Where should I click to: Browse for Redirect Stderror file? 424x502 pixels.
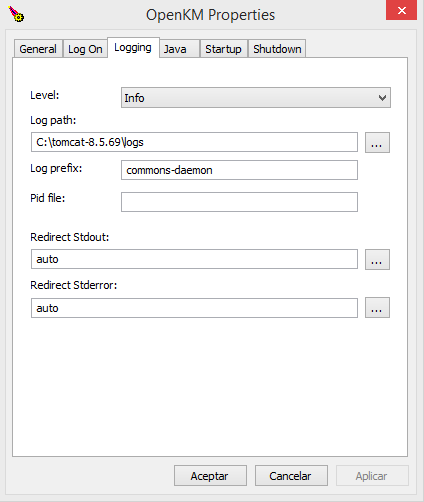click(377, 308)
